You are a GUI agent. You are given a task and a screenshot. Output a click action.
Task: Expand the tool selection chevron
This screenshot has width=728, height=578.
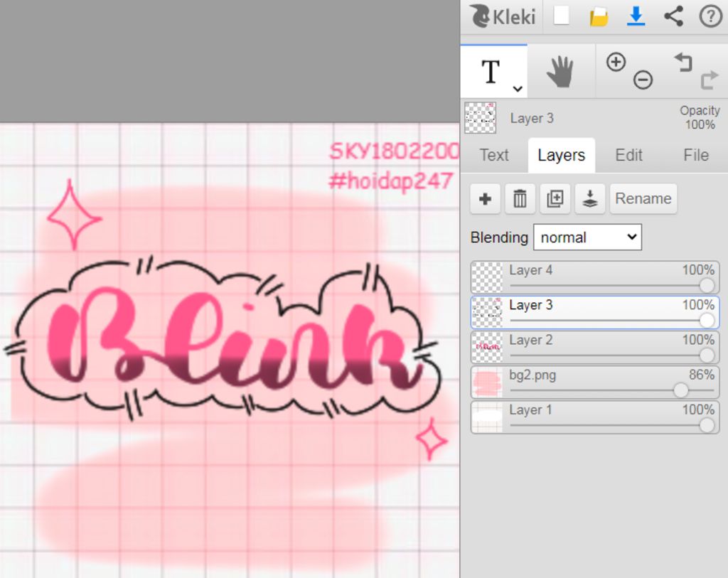tap(518, 88)
